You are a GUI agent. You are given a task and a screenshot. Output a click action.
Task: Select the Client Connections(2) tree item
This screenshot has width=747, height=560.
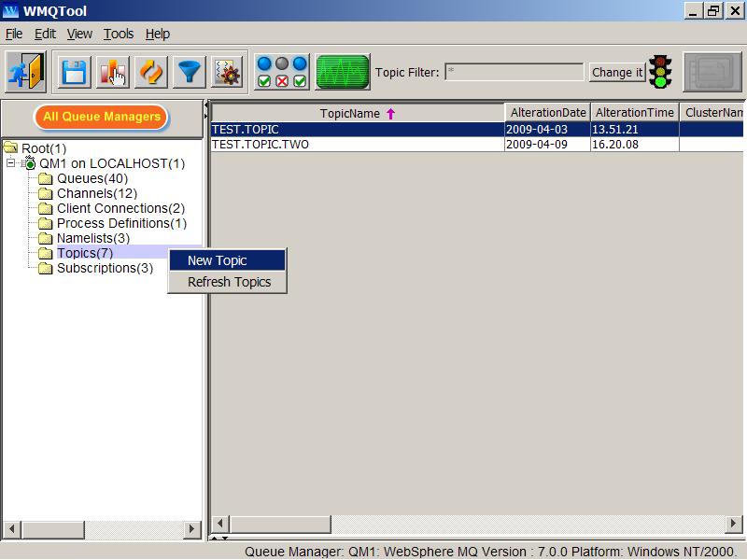(x=121, y=208)
